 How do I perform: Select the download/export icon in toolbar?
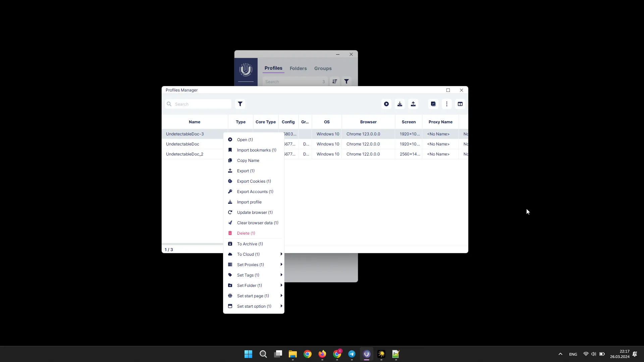click(399, 104)
